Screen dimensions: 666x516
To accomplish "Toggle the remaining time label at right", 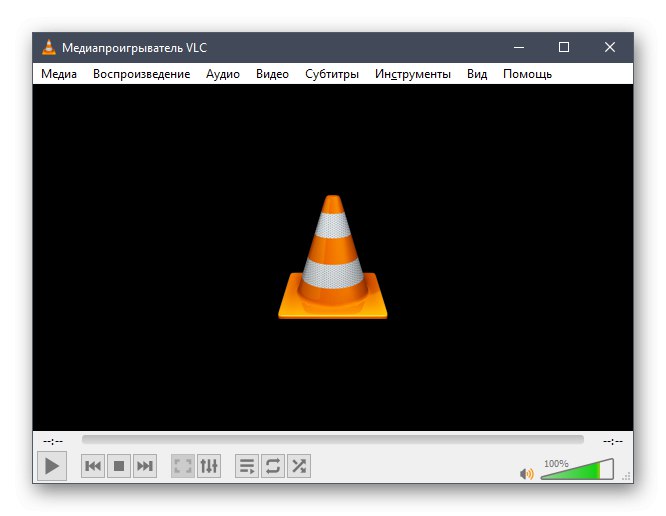I will pos(613,442).
